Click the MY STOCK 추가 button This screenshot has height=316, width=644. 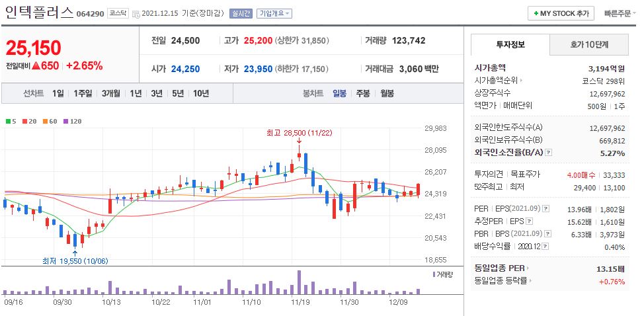[561, 13]
